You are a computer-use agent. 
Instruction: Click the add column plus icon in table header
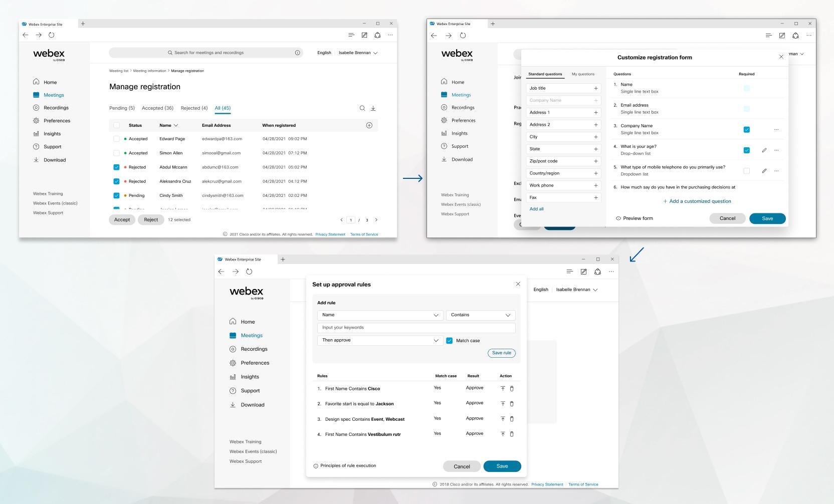369,125
